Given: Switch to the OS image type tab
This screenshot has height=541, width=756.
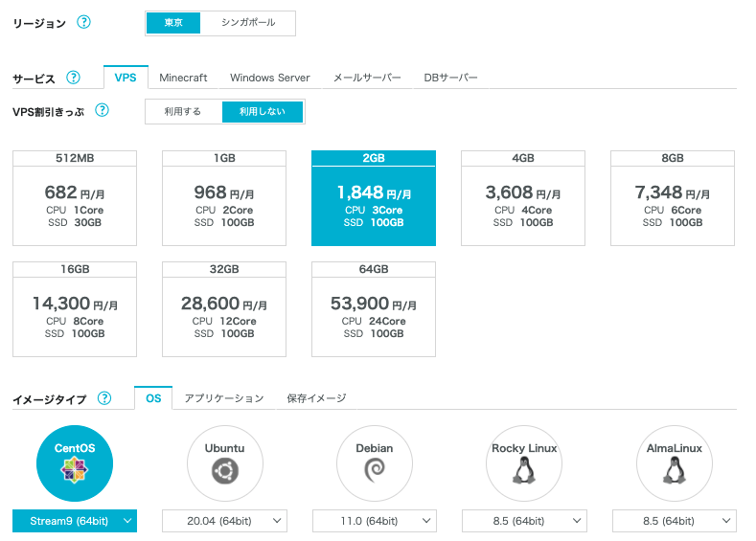Looking at the screenshot, I should [153, 398].
